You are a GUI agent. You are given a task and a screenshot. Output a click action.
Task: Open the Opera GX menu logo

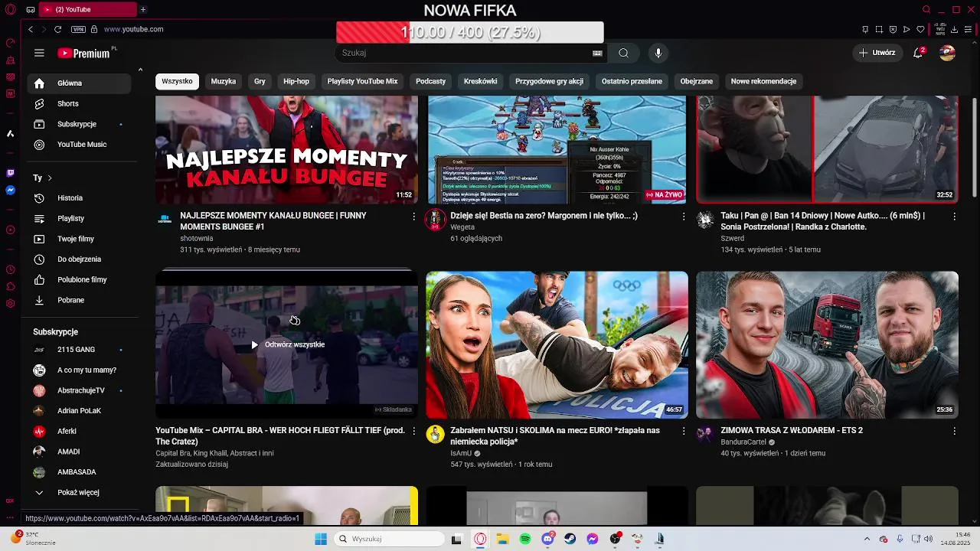tap(10, 10)
